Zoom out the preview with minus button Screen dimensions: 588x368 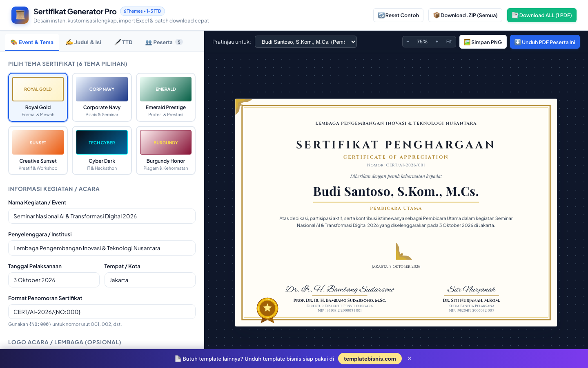tap(408, 42)
